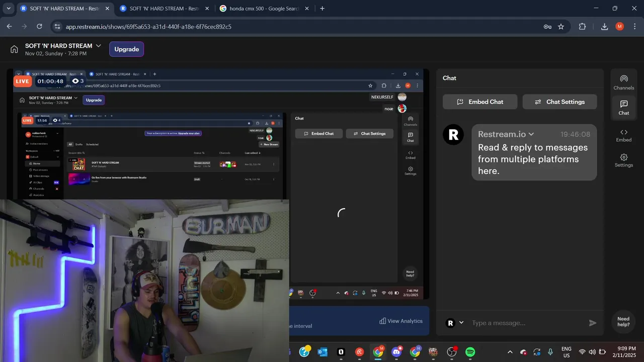Viewport: 644px width, 362px height.
Task: Go back in the browser
Action: pos(9,27)
